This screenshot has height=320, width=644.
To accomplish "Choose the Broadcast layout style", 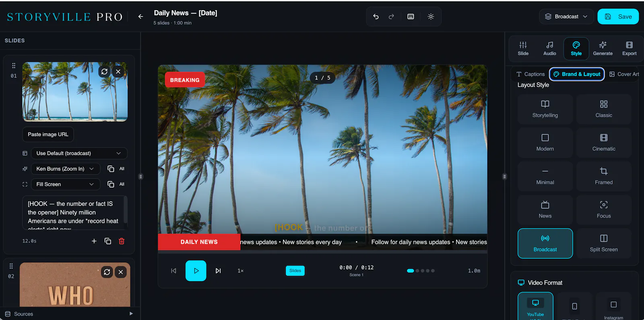I will point(545,243).
